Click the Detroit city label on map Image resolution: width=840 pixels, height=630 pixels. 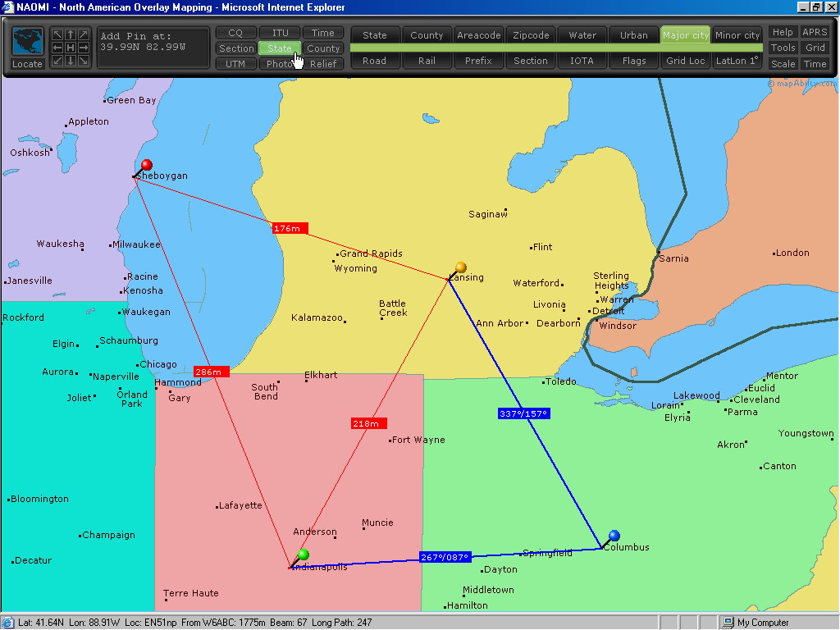(x=608, y=311)
